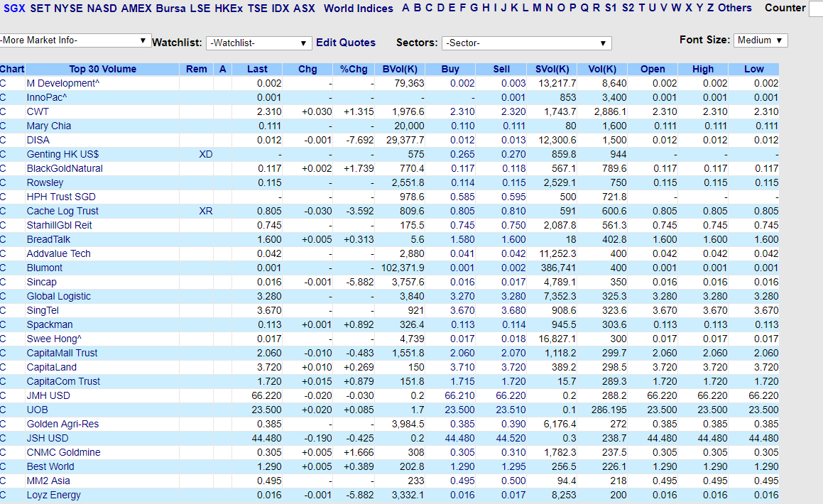823x504 pixels.
Task: Filter counters by letter M
Action: [x=537, y=8]
